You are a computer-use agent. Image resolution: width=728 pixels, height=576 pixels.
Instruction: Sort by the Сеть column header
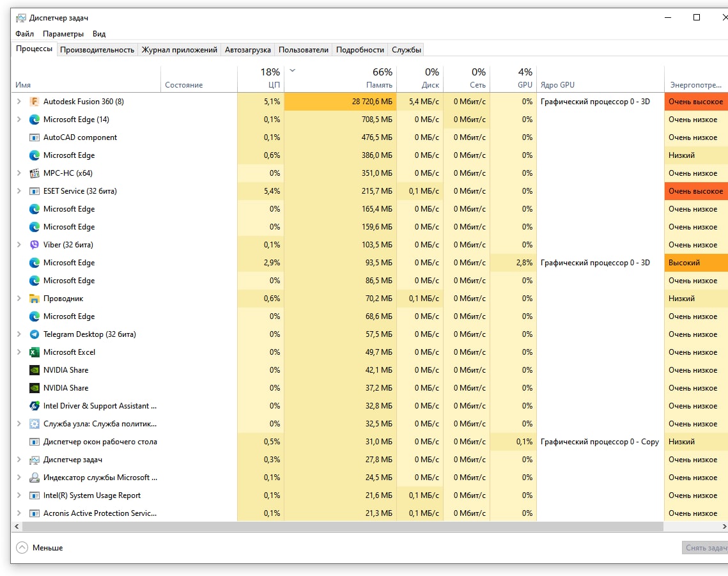pyautogui.click(x=467, y=79)
